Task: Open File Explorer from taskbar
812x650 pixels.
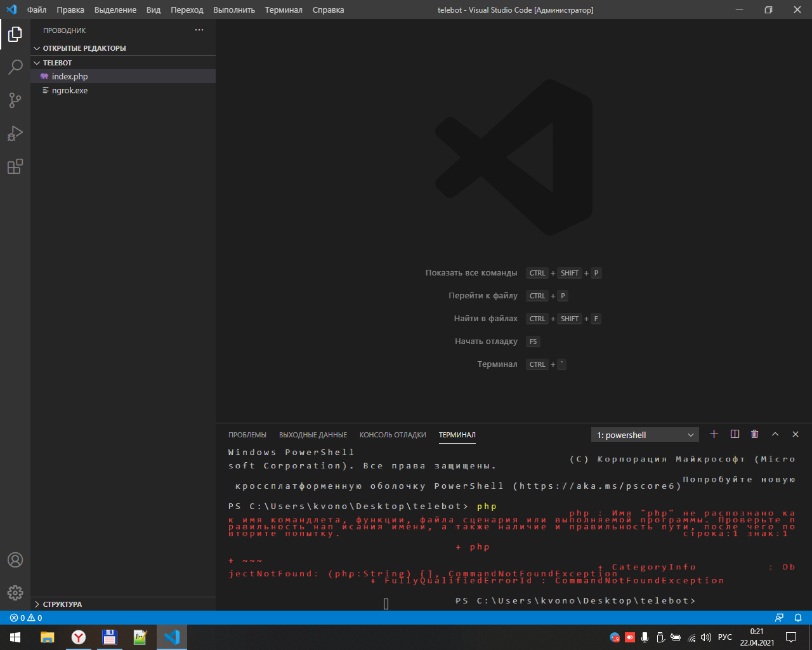Action: (x=48, y=637)
